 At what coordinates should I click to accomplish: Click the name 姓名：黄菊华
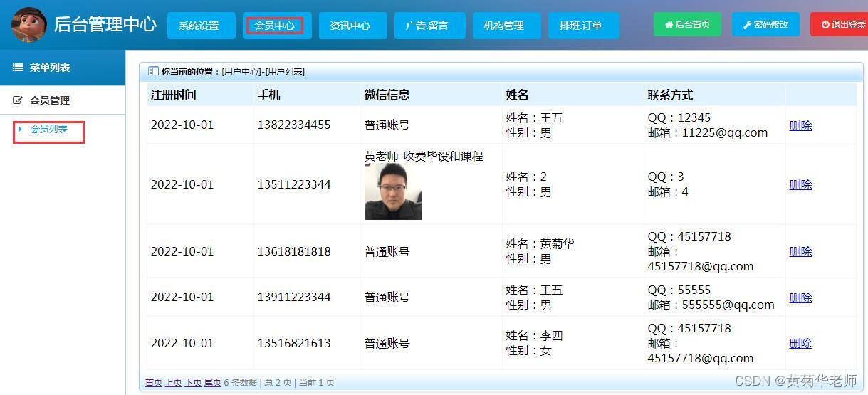pos(540,243)
